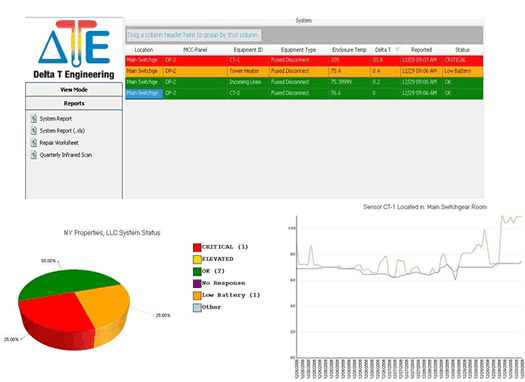Click the Reported column header

pyautogui.click(x=421, y=50)
